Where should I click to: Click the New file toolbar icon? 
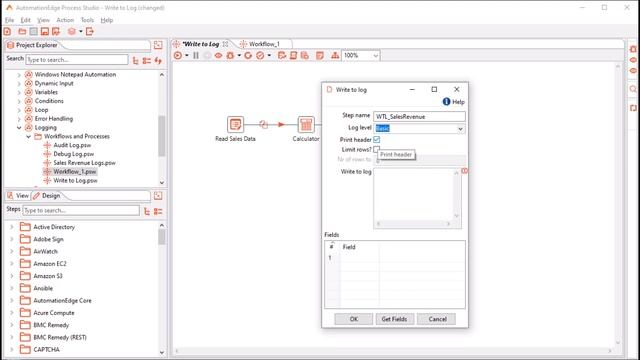(7, 31)
